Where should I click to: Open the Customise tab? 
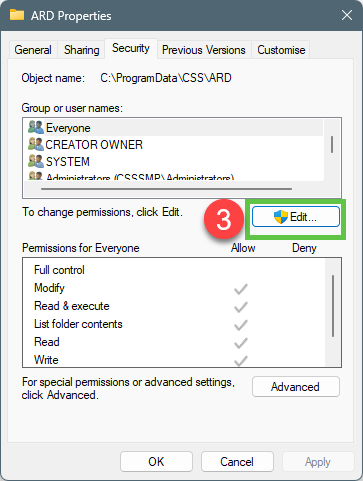[x=281, y=50]
